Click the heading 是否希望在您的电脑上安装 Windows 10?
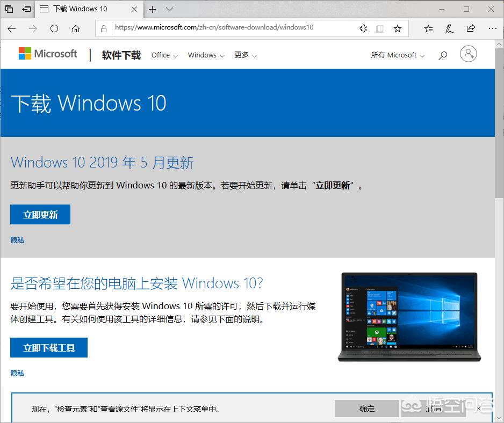The image size is (504, 423). point(136,283)
